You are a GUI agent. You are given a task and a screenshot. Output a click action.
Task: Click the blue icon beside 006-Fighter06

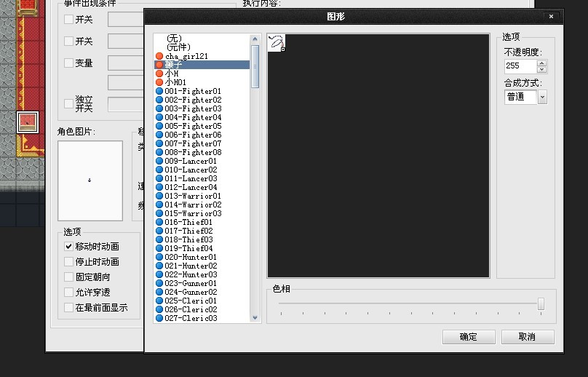coord(159,135)
